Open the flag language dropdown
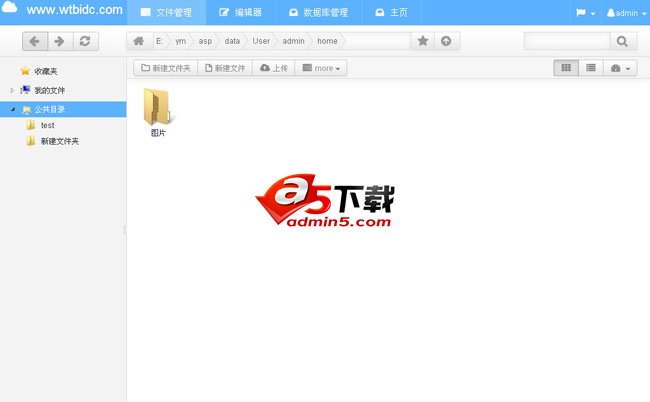This screenshot has height=402, width=650. point(585,13)
